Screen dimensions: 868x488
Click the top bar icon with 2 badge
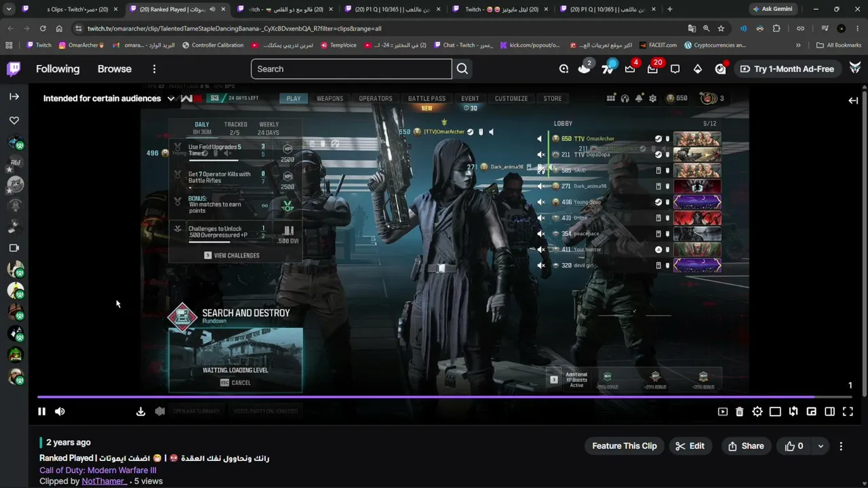click(585, 68)
